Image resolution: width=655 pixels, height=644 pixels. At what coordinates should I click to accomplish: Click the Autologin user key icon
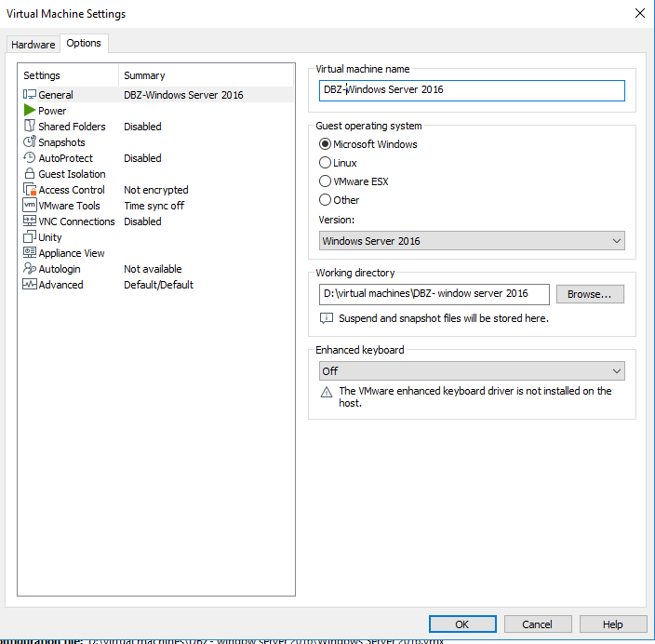click(x=29, y=268)
